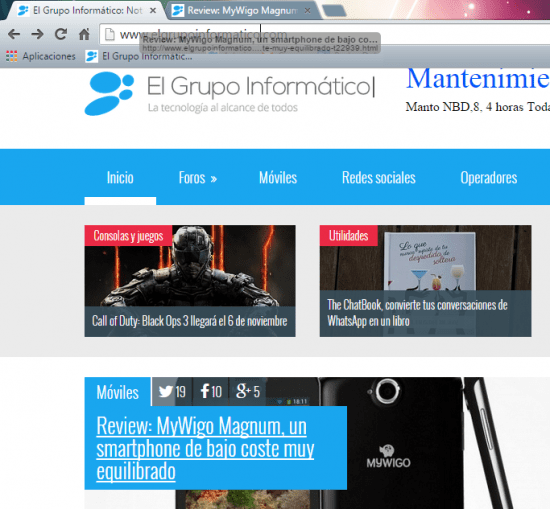This screenshot has width=550, height=509.
Task: Open The ChatBook WhatsApp article
Action: point(417,313)
